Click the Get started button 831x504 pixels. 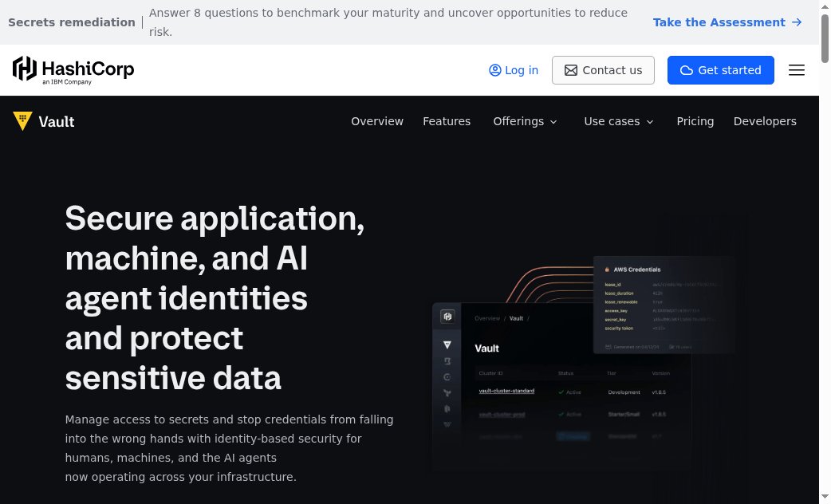pyautogui.click(x=720, y=70)
